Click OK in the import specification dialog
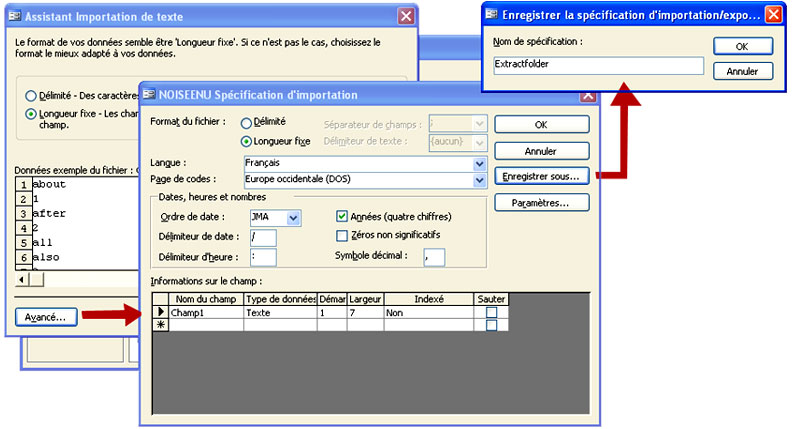Viewport: 794px width, 429px height. tap(541, 125)
